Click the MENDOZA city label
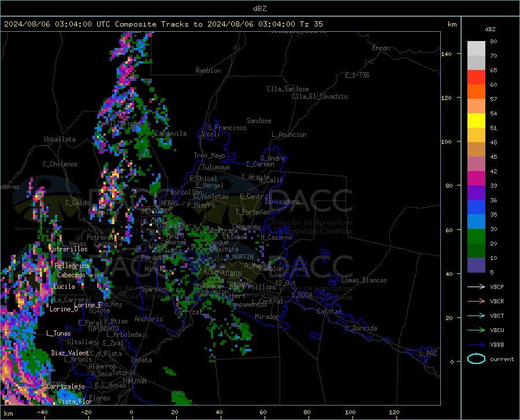The height and width of the screenshot is (420, 520). 154,211
